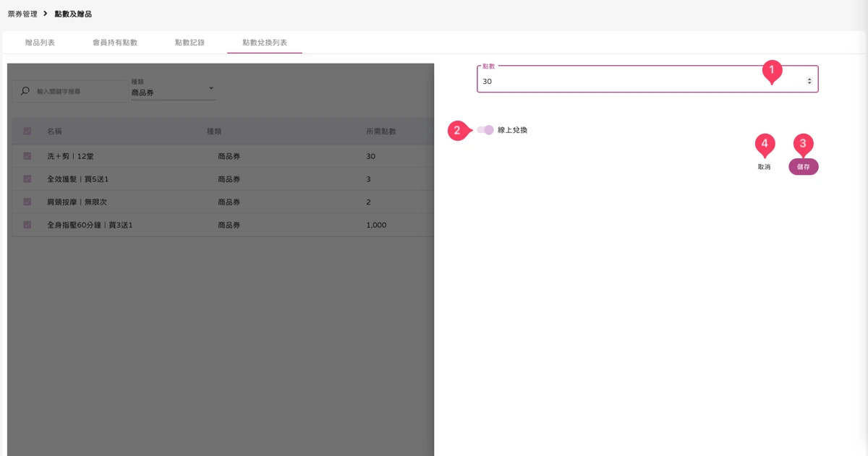This screenshot has height=456, width=868.
Task: Click the name 全效護髮｜買5送1
Action: pos(77,178)
